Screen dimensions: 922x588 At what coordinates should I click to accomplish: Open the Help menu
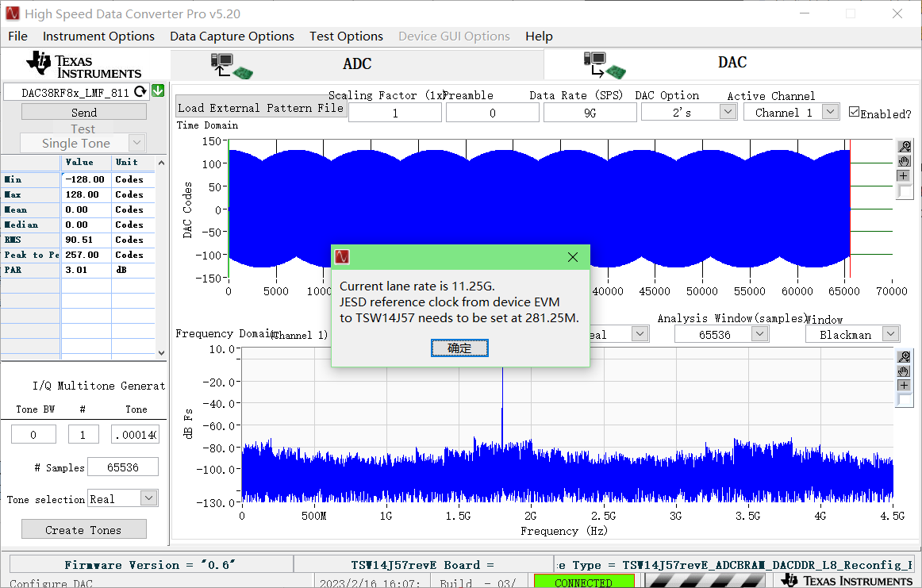coord(539,37)
